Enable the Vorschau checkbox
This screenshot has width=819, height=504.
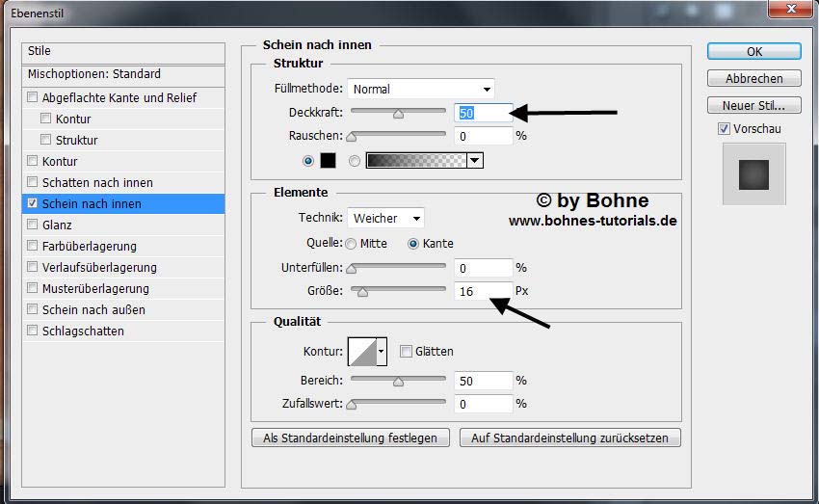724,129
